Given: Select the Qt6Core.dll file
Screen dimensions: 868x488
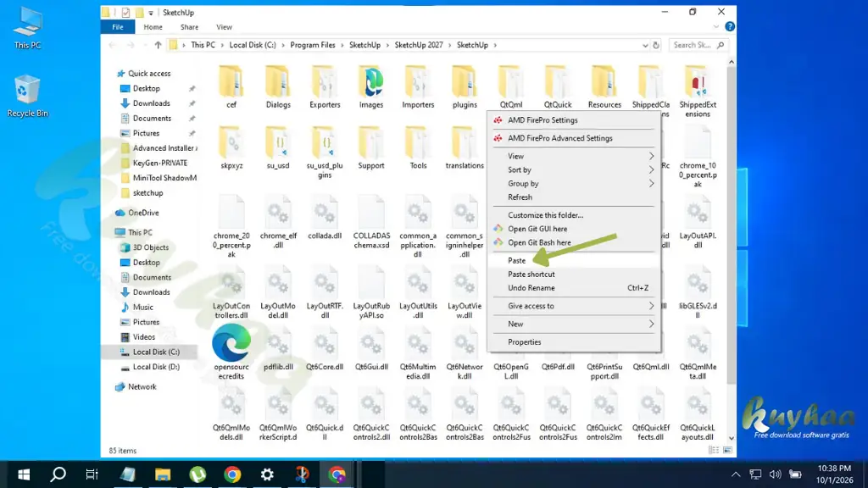Looking at the screenshot, I should pyautogui.click(x=325, y=348).
